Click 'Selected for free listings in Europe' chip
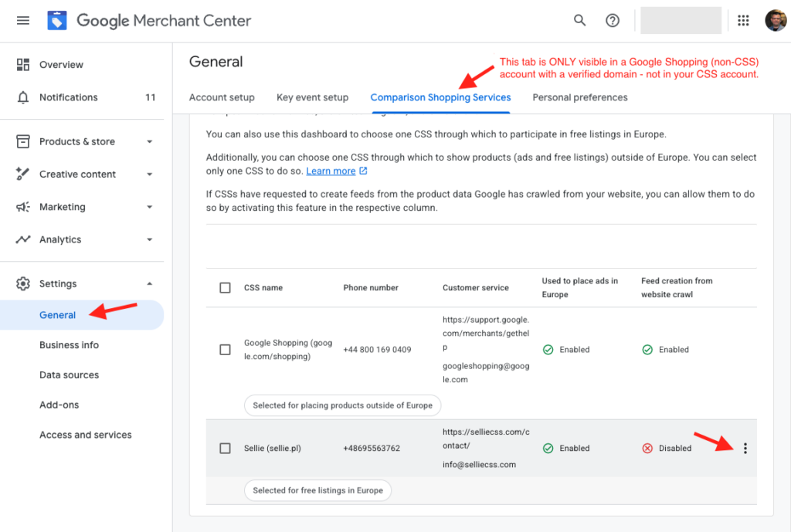The image size is (791, 532). click(x=317, y=490)
